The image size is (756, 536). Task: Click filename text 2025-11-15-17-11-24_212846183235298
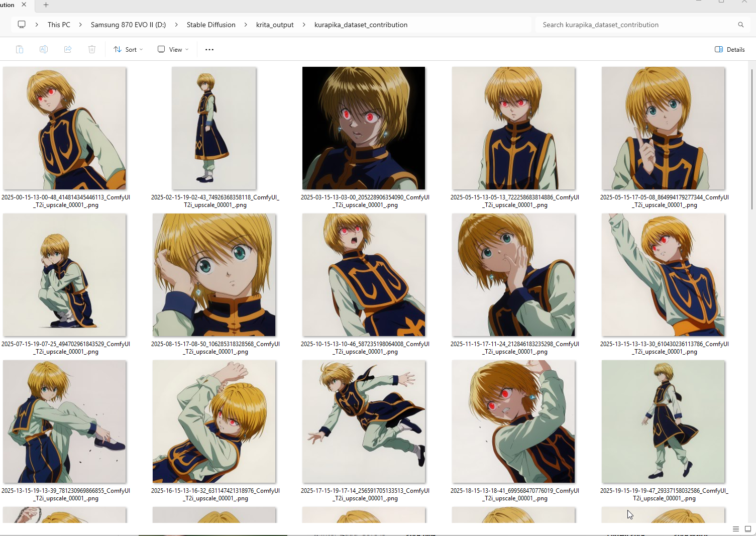pyautogui.click(x=515, y=348)
